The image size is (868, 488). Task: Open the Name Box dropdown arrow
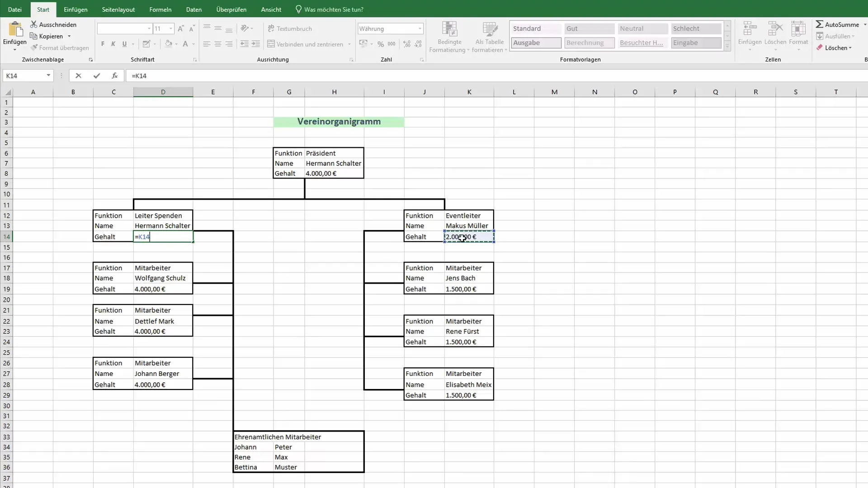48,75
